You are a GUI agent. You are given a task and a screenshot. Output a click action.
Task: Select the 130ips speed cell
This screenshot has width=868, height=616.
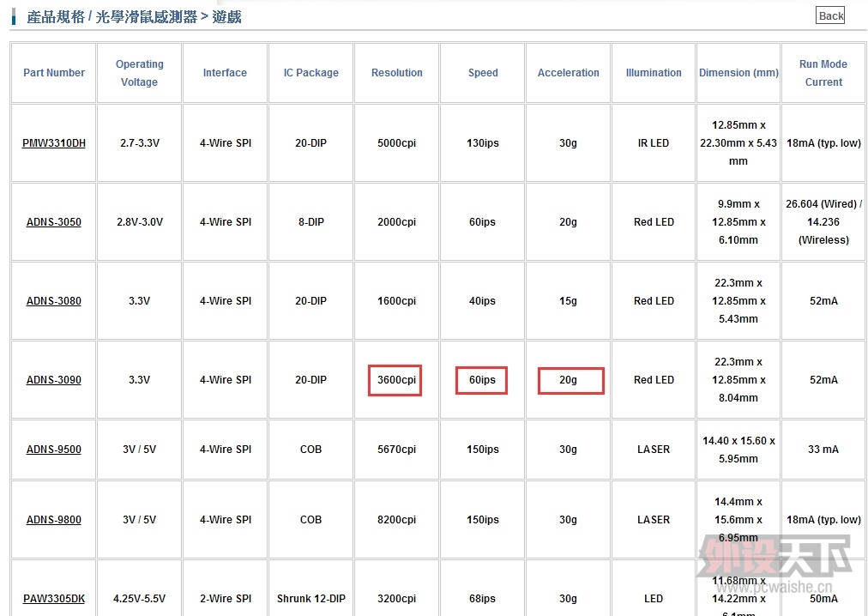coord(483,143)
